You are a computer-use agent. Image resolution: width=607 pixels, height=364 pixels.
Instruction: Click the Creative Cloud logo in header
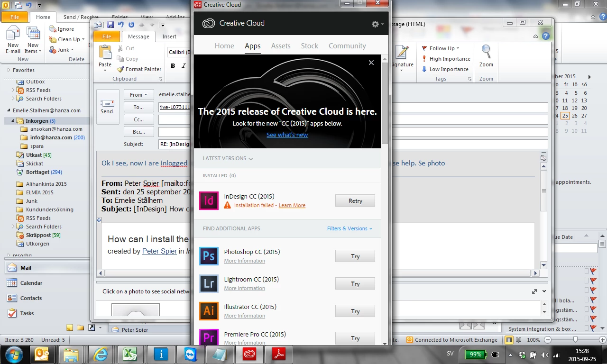coord(209,23)
